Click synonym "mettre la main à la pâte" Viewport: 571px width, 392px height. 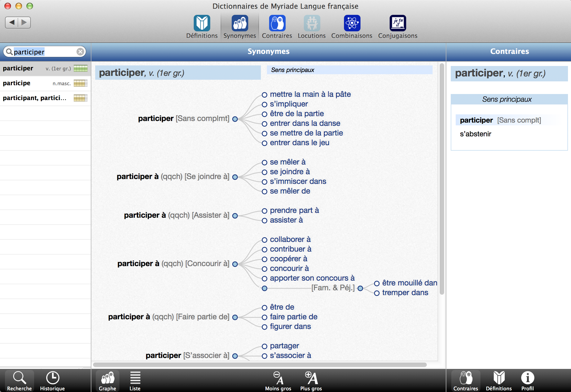point(310,94)
